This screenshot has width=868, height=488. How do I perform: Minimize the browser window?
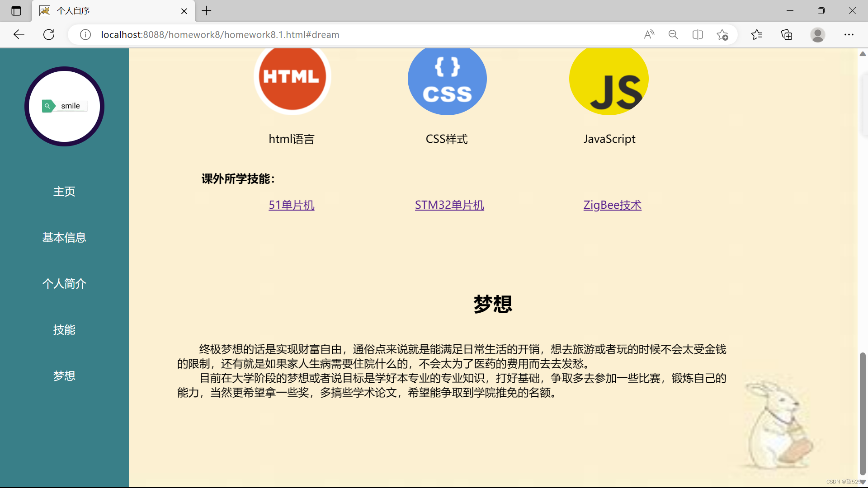790,10
